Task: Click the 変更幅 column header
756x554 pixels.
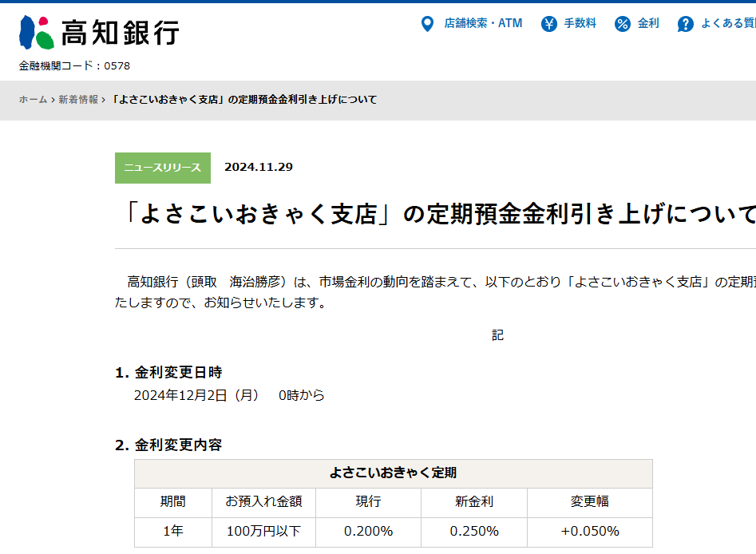Action: [x=590, y=502]
